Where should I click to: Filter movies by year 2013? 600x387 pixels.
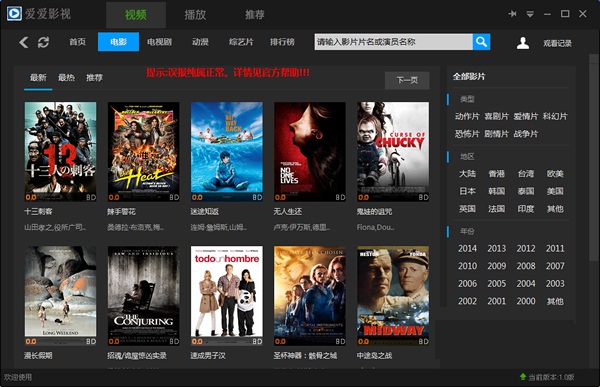(x=497, y=248)
